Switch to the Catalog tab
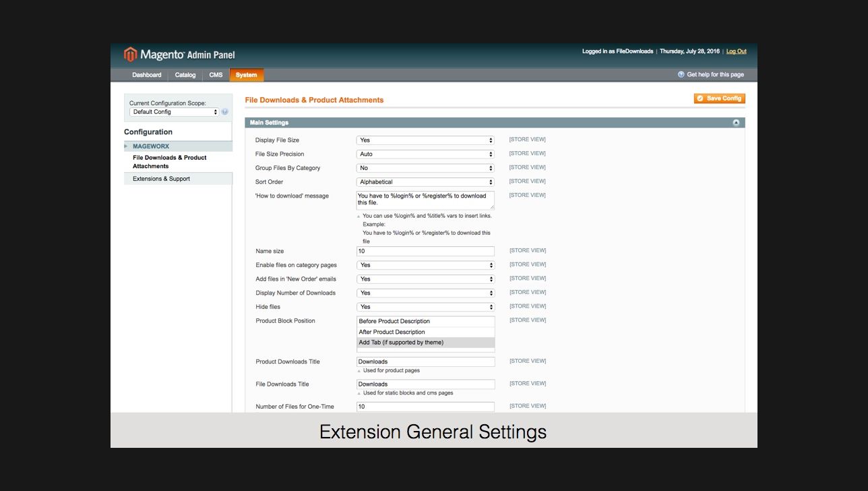The image size is (868, 491). 185,75
